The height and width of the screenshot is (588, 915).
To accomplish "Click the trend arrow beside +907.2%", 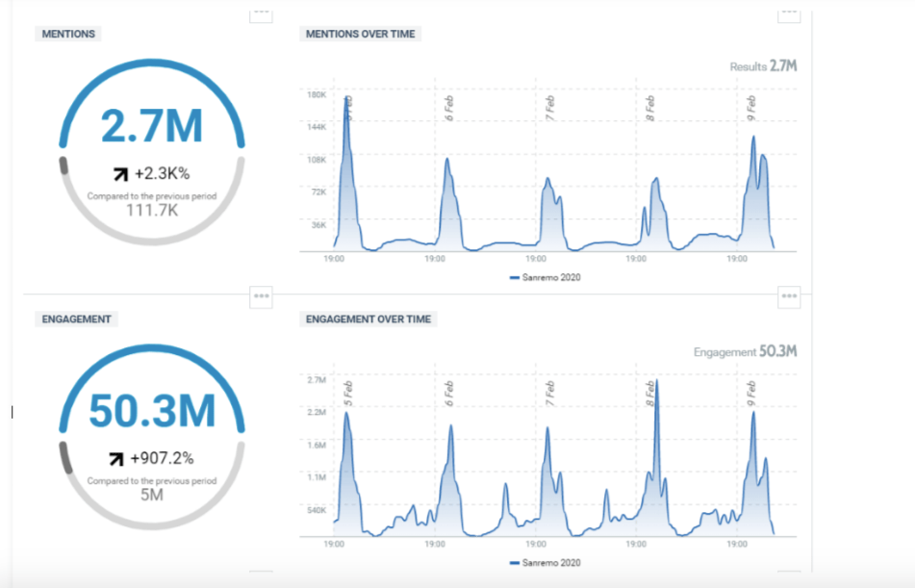I will pos(118,458).
